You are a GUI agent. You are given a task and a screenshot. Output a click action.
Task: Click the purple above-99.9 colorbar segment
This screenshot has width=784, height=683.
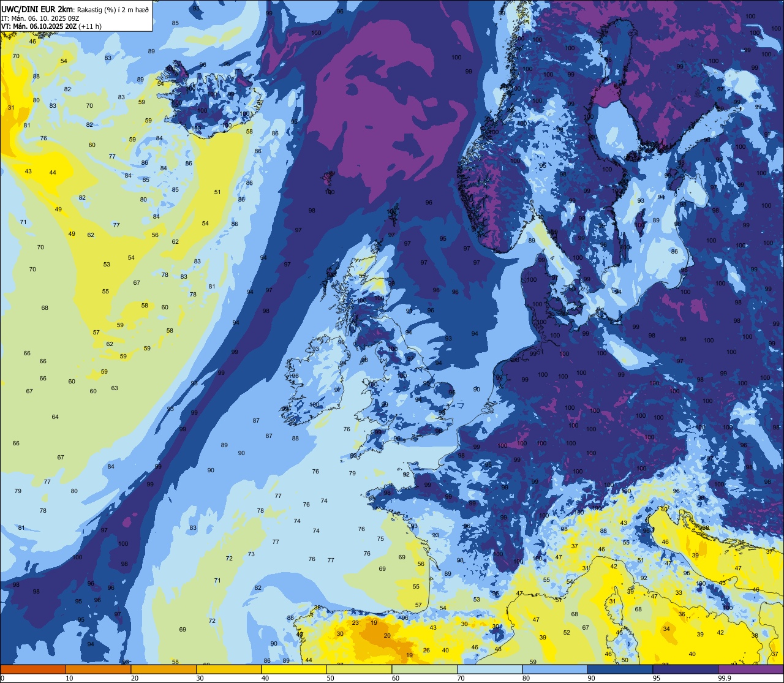(x=750, y=669)
